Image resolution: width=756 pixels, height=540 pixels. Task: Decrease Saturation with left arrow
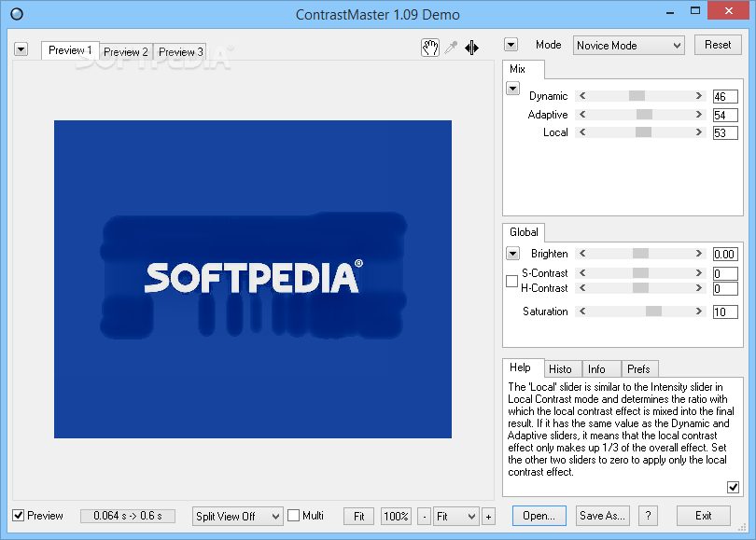(582, 312)
